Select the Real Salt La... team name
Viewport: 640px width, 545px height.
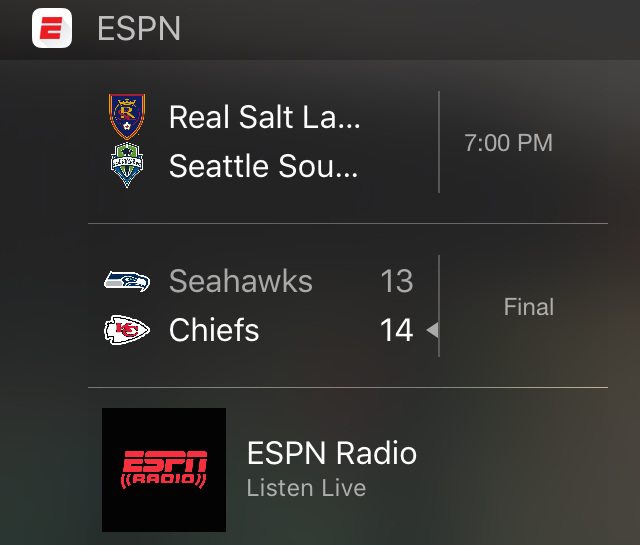click(x=264, y=117)
